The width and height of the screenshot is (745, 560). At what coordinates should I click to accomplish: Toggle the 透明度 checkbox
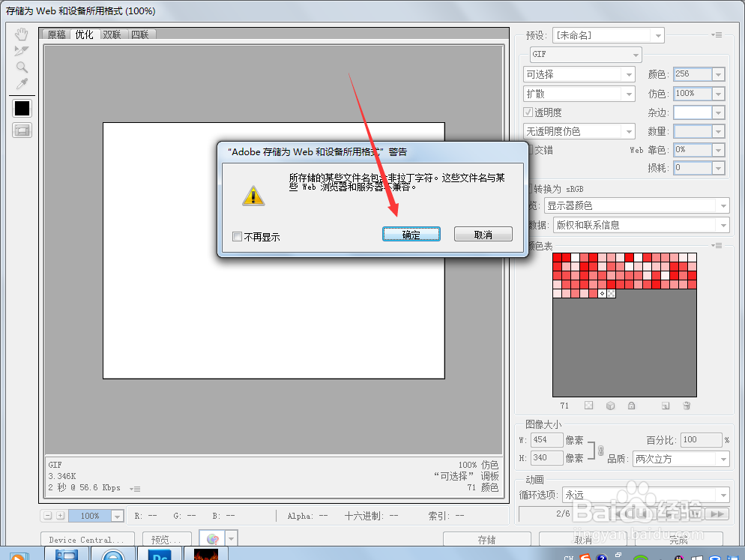(x=528, y=112)
